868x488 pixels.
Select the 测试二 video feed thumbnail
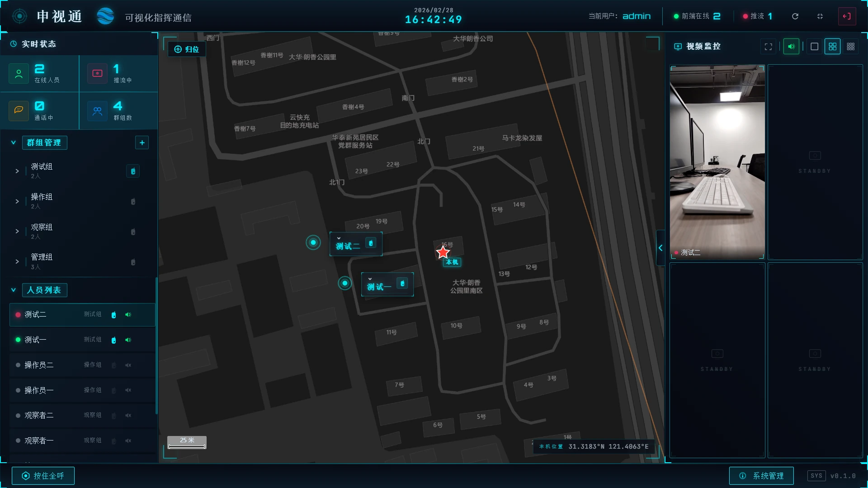click(x=717, y=162)
